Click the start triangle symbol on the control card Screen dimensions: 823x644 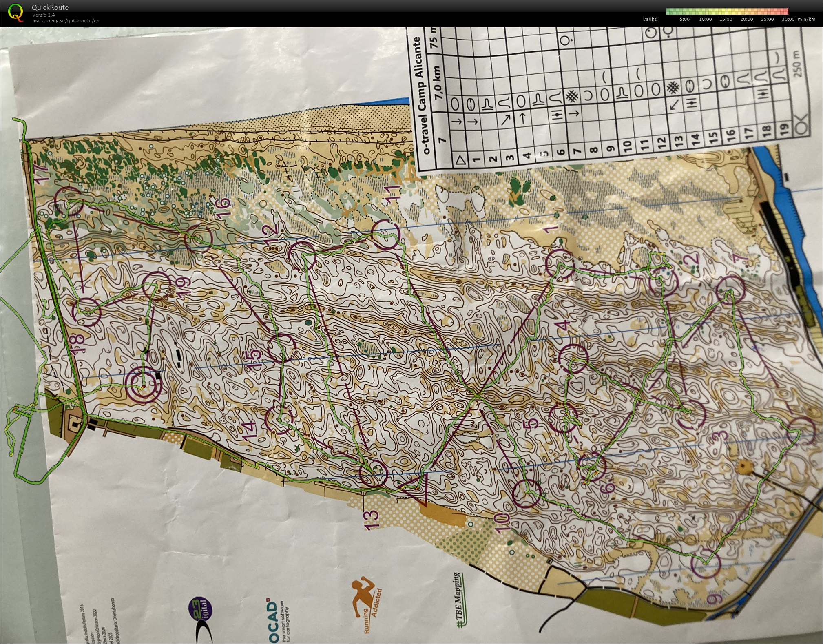pyautogui.click(x=461, y=160)
